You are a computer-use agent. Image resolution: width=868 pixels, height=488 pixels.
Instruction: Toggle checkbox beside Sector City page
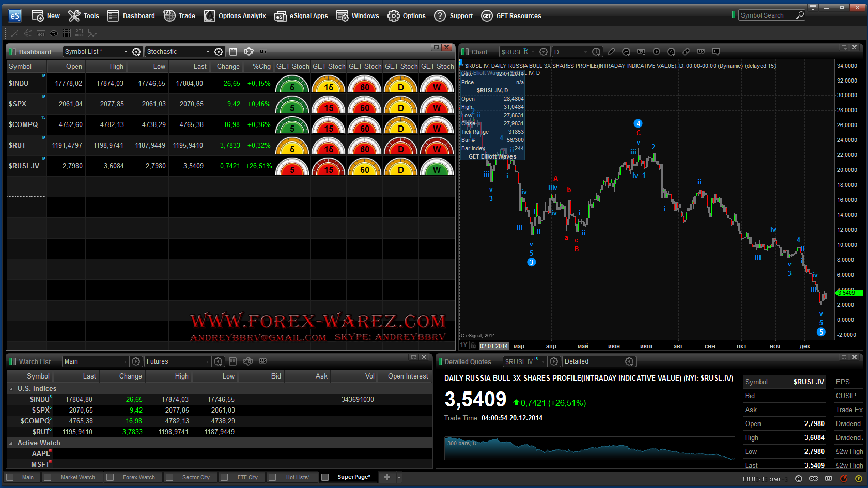click(169, 477)
